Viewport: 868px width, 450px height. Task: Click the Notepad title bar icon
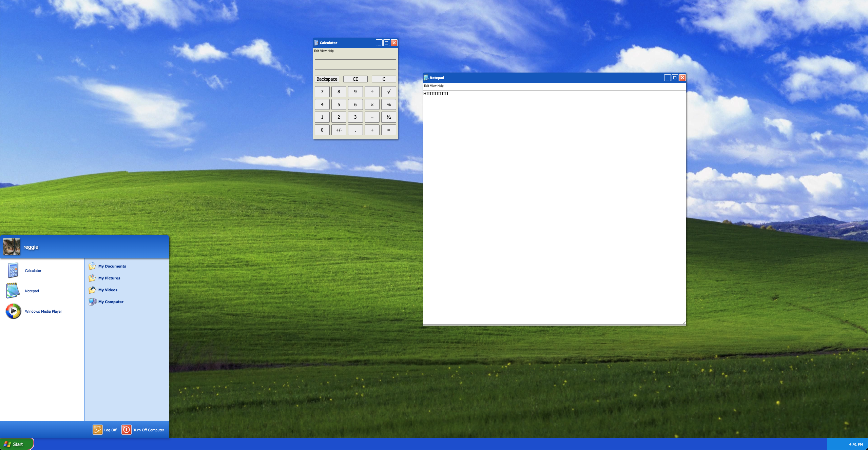(x=426, y=78)
